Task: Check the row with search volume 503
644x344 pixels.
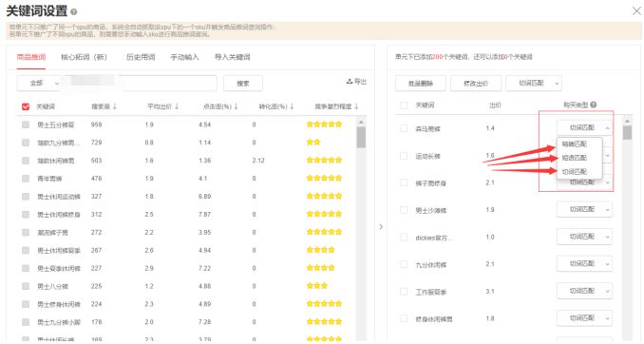Action: pyautogui.click(x=26, y=161)
